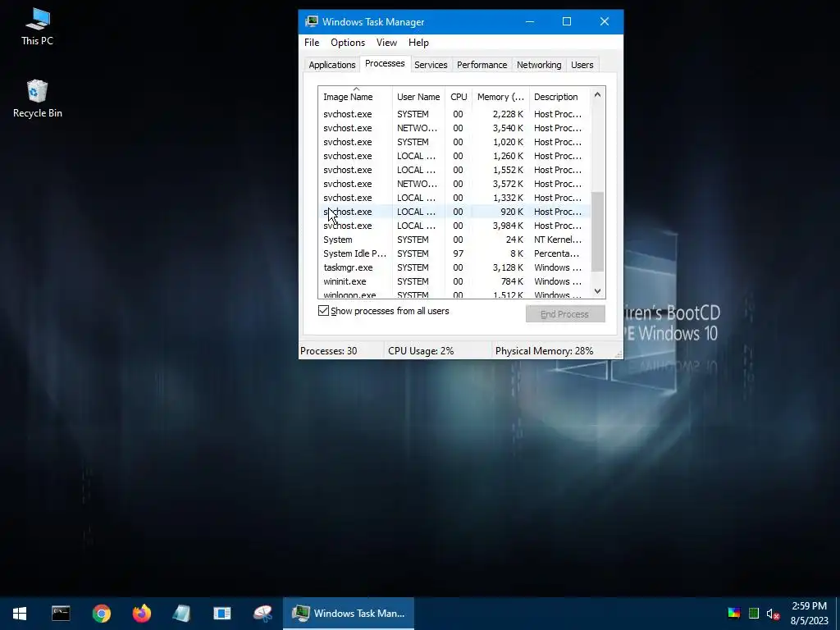The height and width of the screenshot is (630, 840).
Task: Open the scissors snipping tool taskbar icon
Action: coord(262,614)
